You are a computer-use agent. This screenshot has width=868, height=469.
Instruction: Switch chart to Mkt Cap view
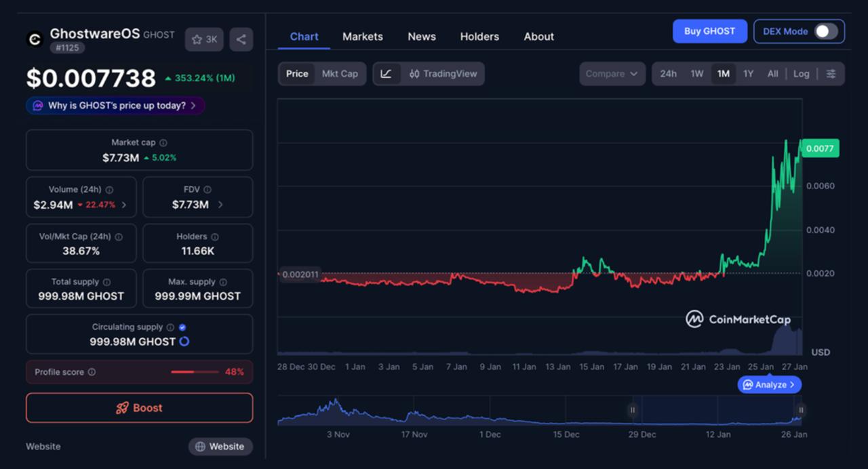(x=339, y=74)
